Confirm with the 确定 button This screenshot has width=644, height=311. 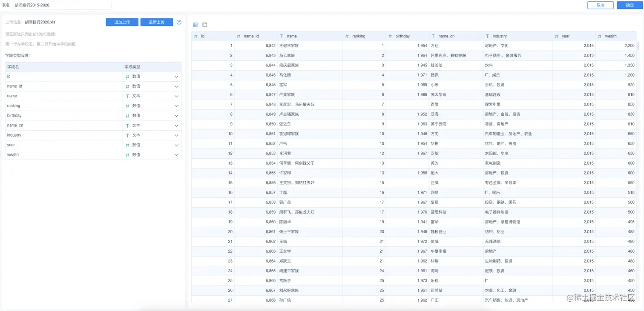[630, 5]
